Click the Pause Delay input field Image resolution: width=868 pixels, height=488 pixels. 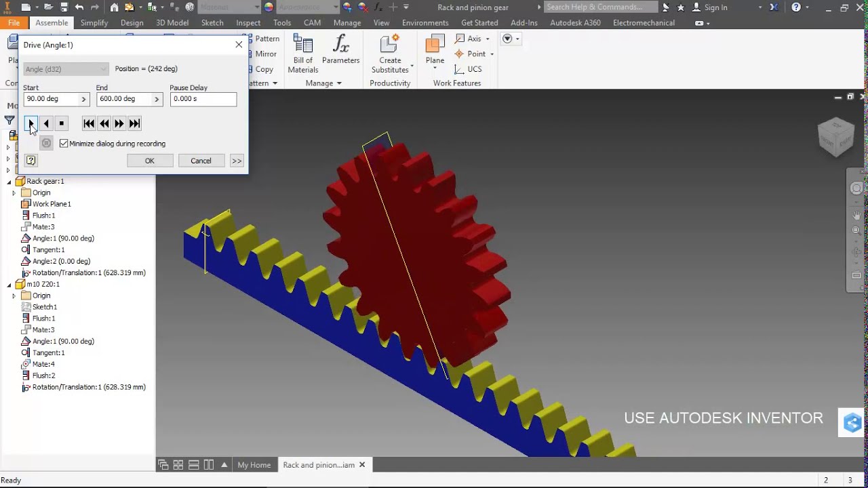coord(203,99)
